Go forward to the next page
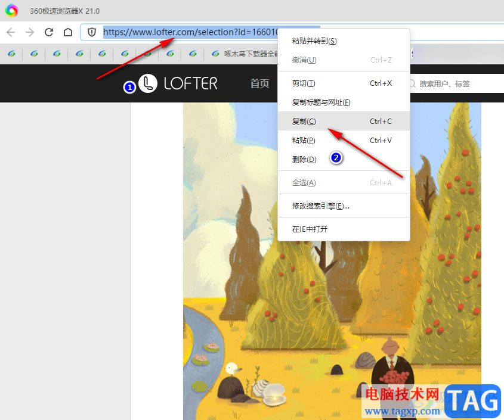The image size is (504, 420). click(x=30, y=32)
